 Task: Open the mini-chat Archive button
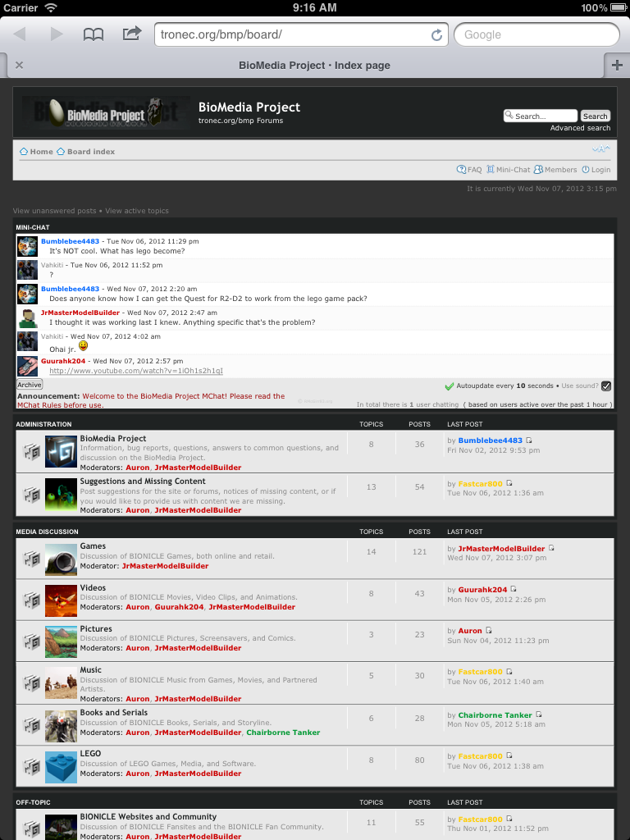click(29, 385)
